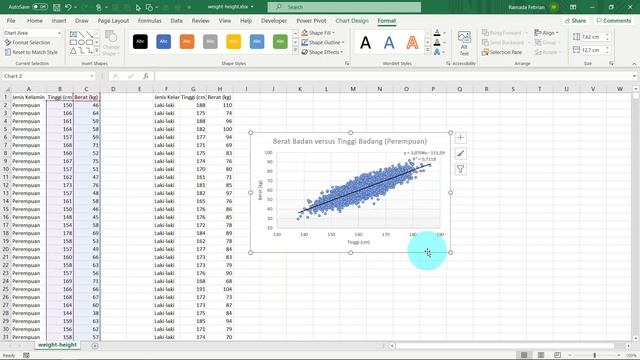
Task: Switch to the Chart Design tab
Action: [352, 20]
